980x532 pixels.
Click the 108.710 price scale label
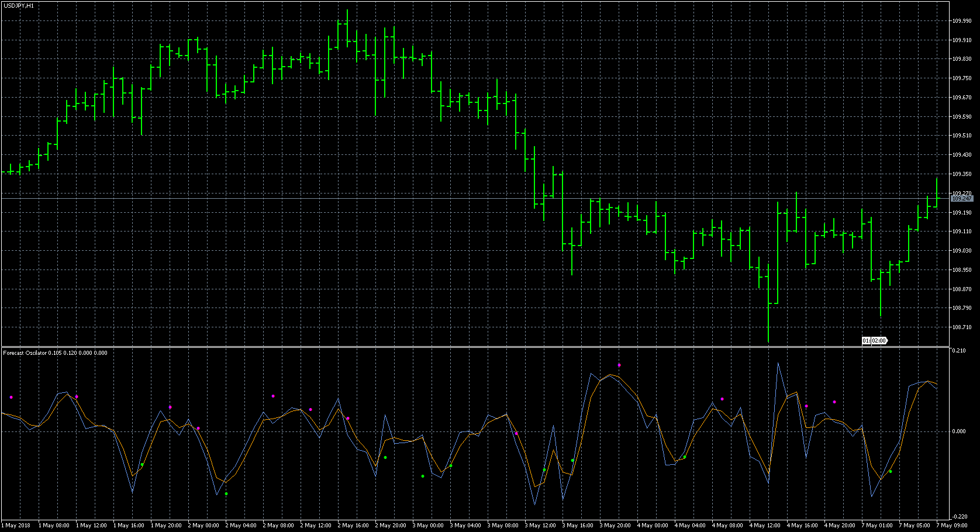[961, 327]
